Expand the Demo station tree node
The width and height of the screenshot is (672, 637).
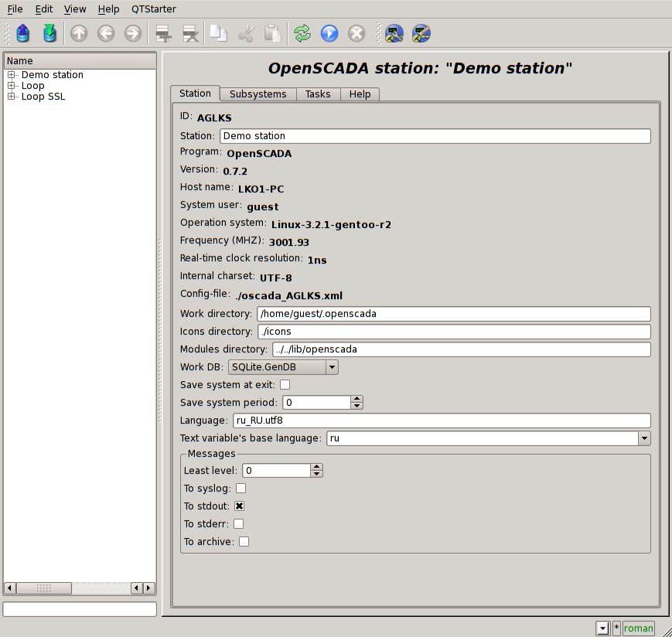[x=12, y=75]
